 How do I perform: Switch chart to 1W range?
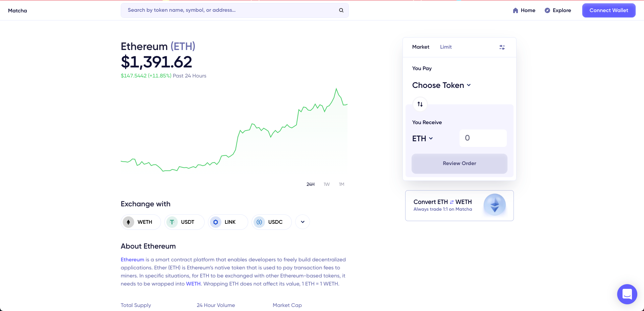click(x=326, y=184)
